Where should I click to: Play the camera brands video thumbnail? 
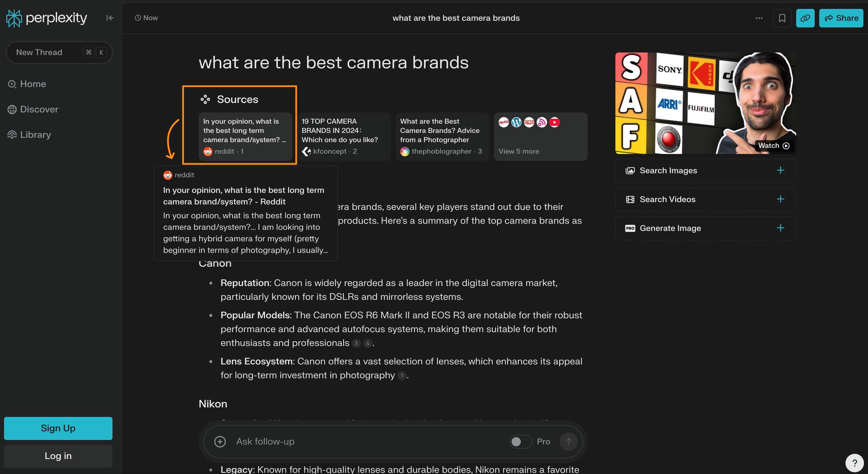pos(705,103)
